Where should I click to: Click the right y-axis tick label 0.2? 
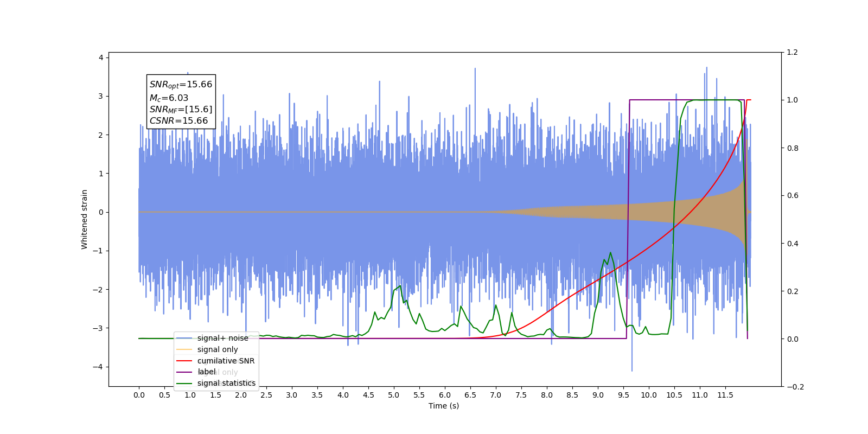(x=793, y=291)
